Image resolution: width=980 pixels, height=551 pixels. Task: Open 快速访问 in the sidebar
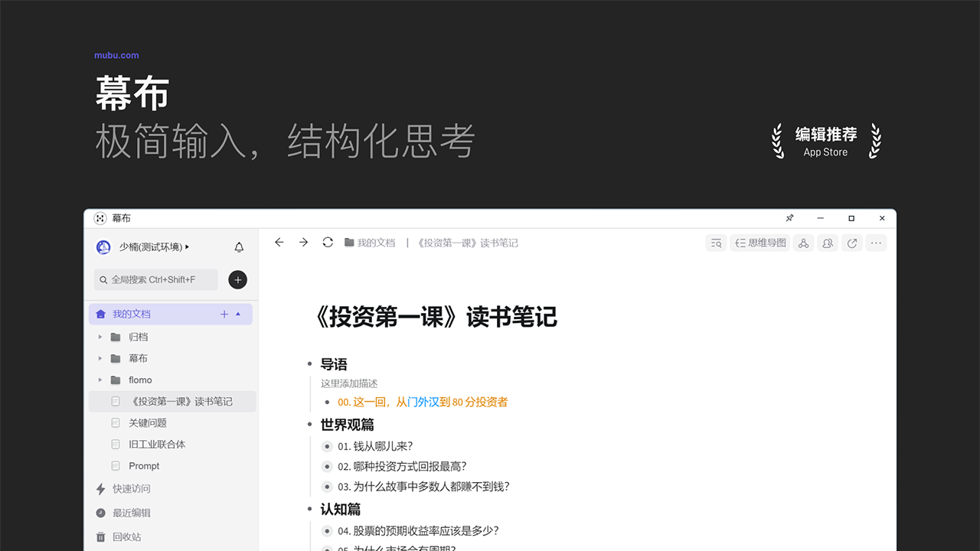pyautogui.click(x=132, y=489)
